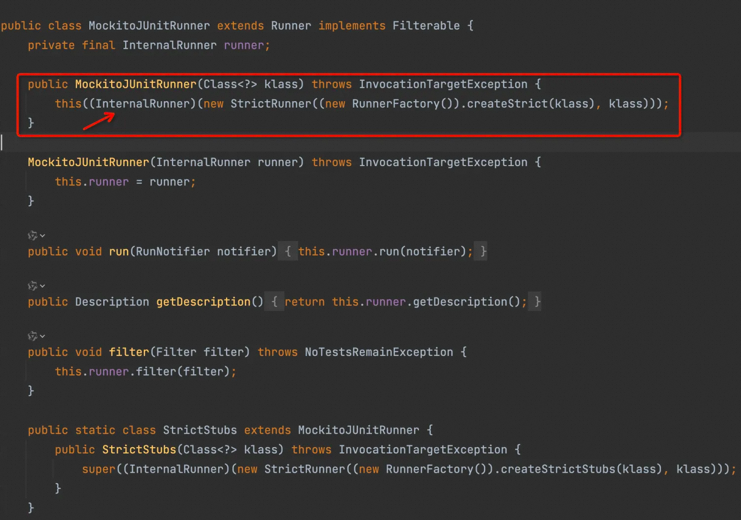
Task: Click the return keyword in getDescription body
Action: point(304,302)
